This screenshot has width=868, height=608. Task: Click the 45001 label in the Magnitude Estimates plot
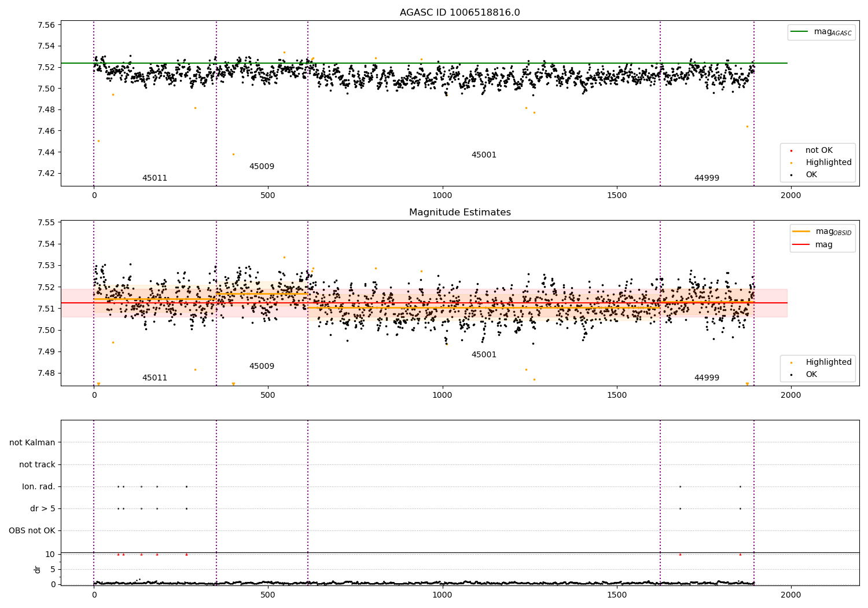coord(484,355)
